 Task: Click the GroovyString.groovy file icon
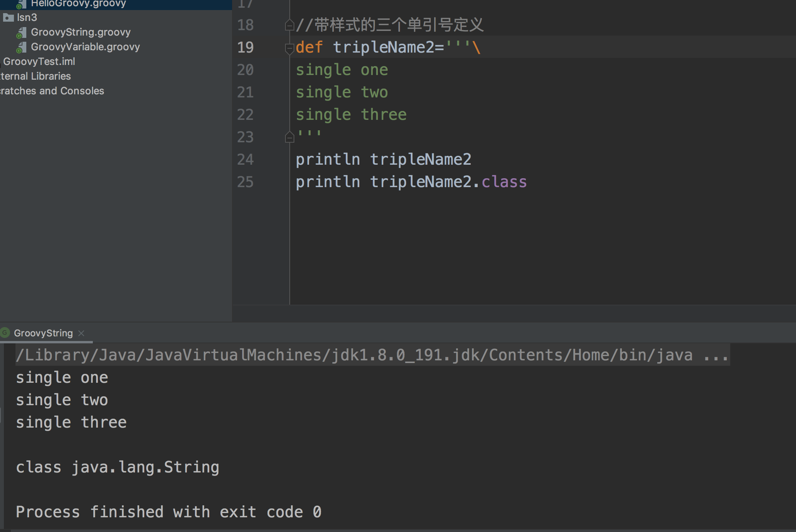[22, 32]
